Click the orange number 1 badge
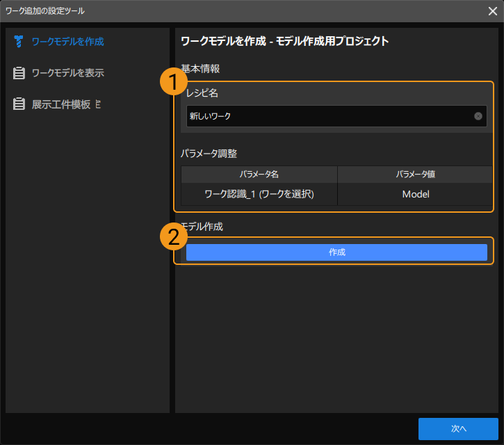The height and width of the screenshot is (445, 504). pyautogui.click(x=173, y=83)
